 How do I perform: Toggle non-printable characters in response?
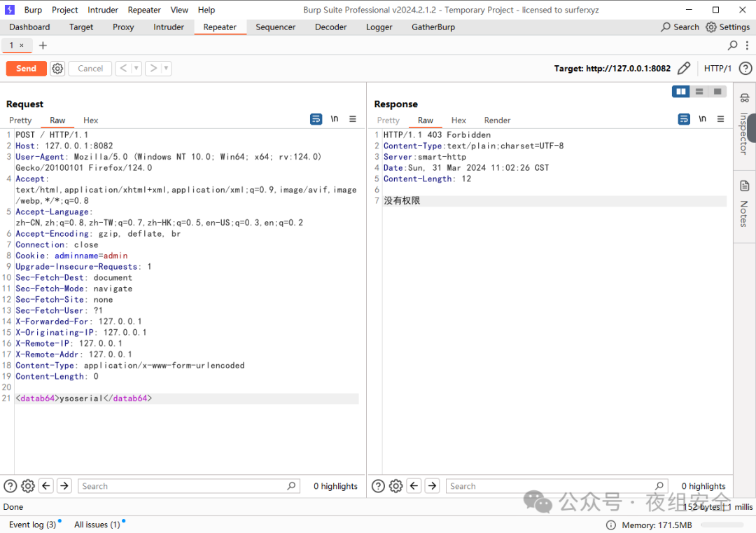pyautogui.click(x=702, y=120)
